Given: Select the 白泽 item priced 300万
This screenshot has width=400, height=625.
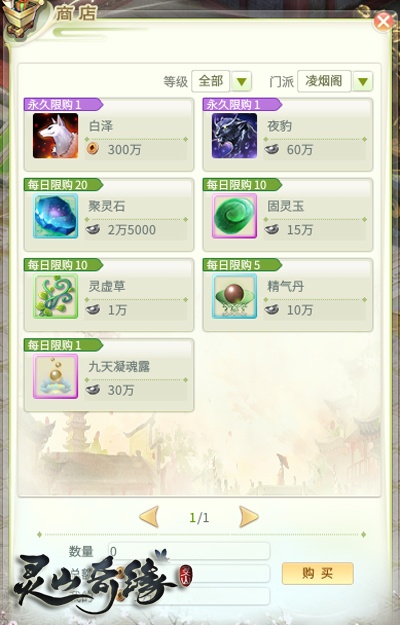Looking at the screenshot, I should 109,134.
